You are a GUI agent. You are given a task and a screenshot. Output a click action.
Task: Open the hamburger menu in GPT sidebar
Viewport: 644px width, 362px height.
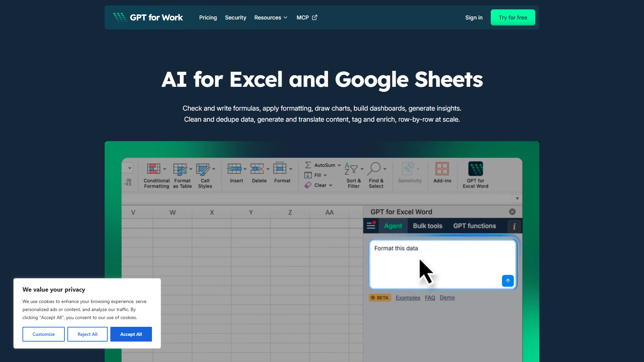(x=371, y=226)
